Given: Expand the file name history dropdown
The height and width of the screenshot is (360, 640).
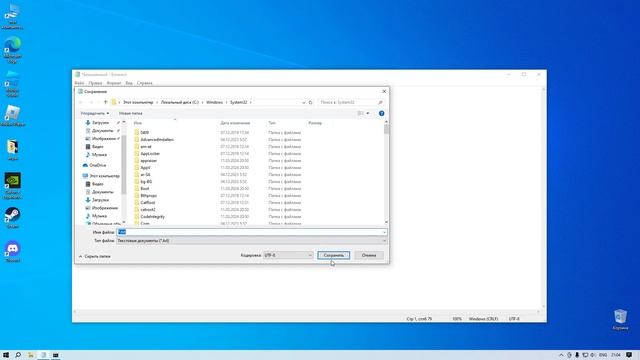Looking at the screenshot, I should pyautogui.click(x=384, y=232).
